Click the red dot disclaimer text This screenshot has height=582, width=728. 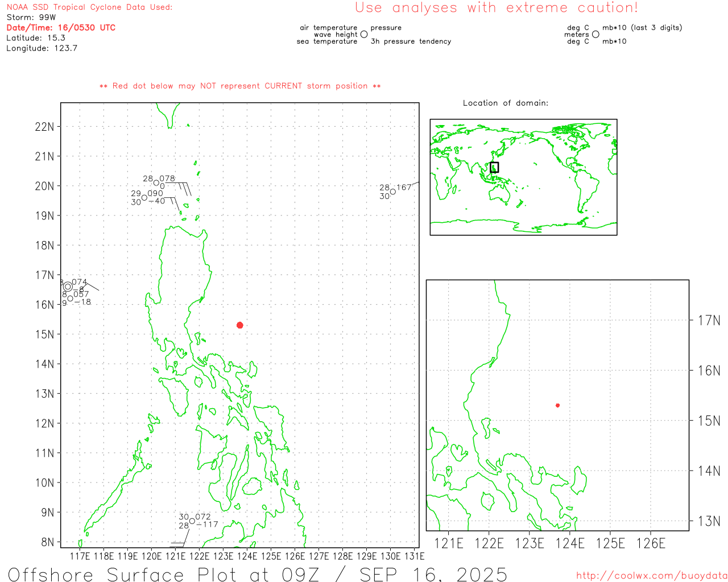pyautogui.click(x=240, y=86)
